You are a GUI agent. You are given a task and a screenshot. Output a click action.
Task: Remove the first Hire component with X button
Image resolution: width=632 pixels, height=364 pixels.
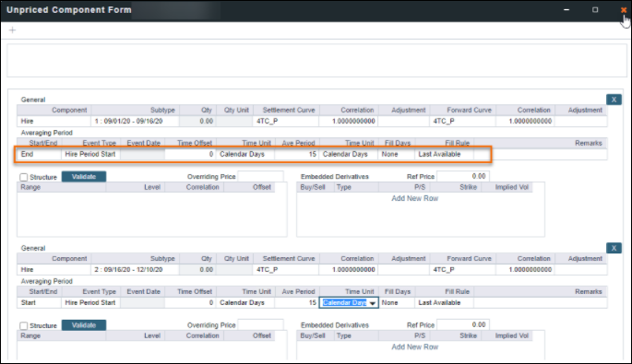[614, 100]
